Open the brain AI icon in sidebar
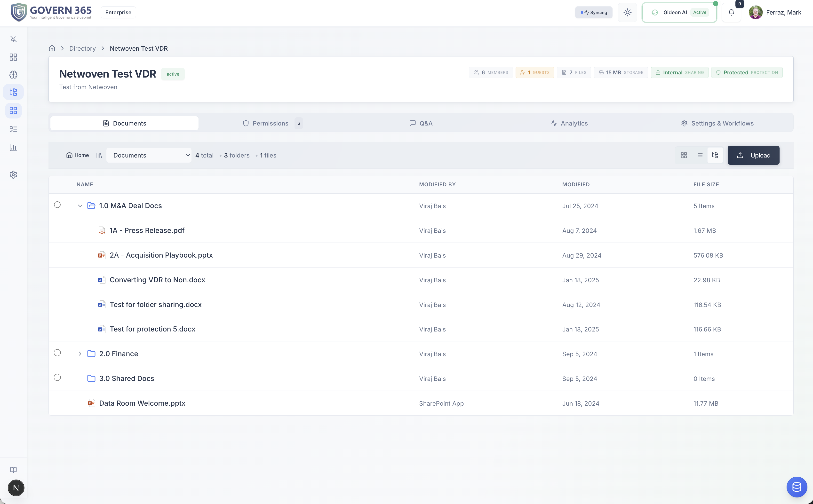 [x=13, y=75]
